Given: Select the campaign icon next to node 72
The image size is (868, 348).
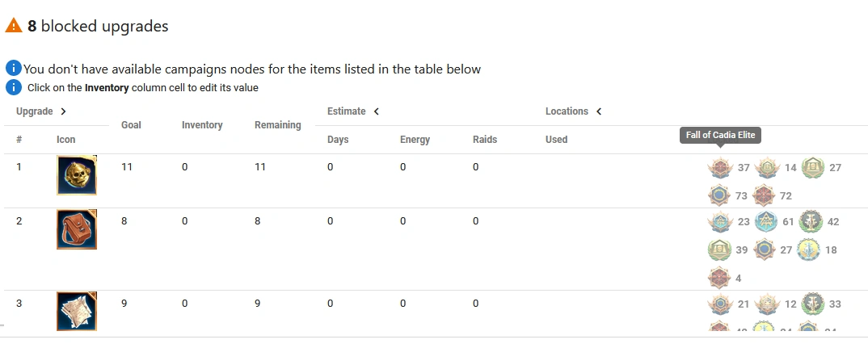Looking at the screenshot, I should point(764,195).
